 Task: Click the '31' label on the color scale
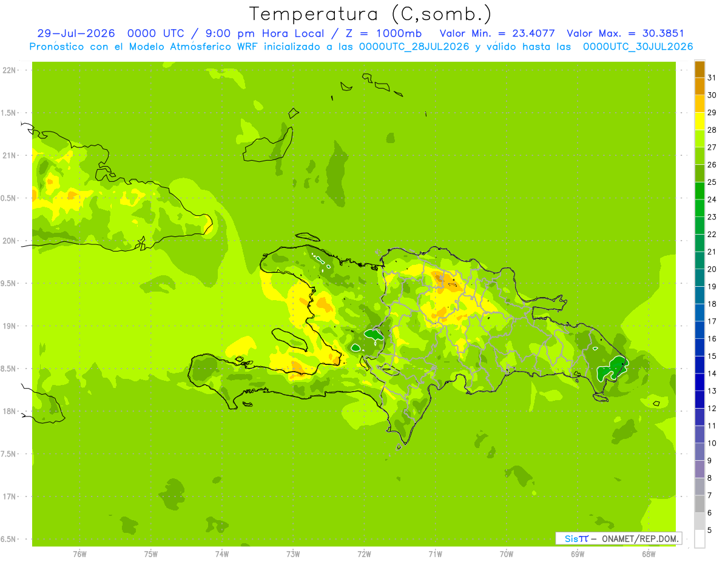click(712, 78)
